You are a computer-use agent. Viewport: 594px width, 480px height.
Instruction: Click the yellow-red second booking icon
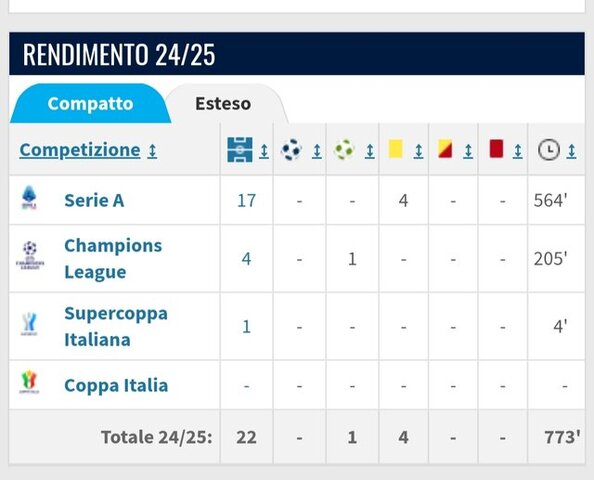(445, 149)
